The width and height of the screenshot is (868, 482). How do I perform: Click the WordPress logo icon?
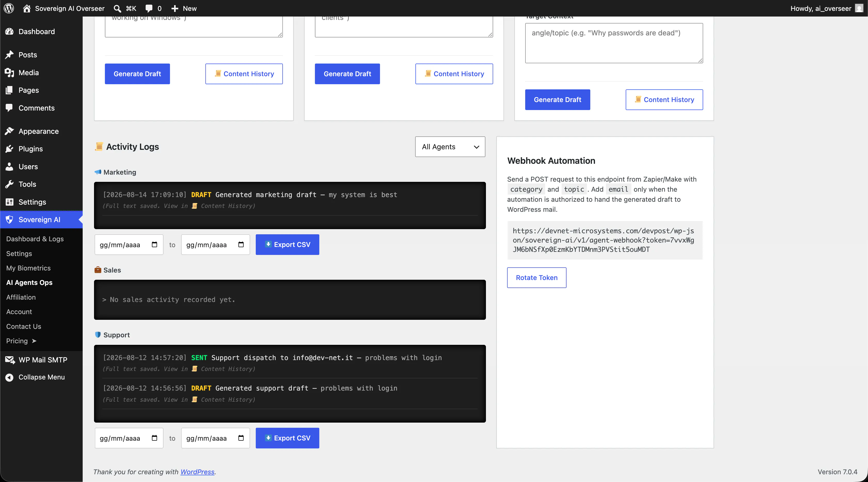pyautogui.click(x=9, y=8)
